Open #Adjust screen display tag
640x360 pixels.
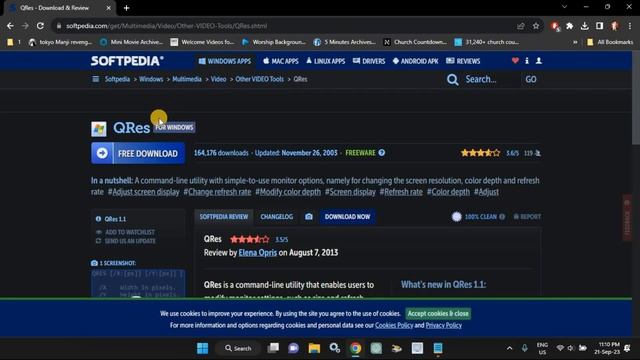click(143, 192)
